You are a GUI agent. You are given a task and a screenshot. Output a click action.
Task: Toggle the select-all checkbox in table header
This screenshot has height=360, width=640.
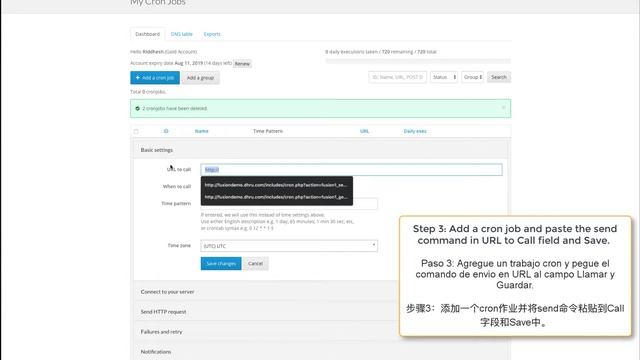(x=136, y=131)
